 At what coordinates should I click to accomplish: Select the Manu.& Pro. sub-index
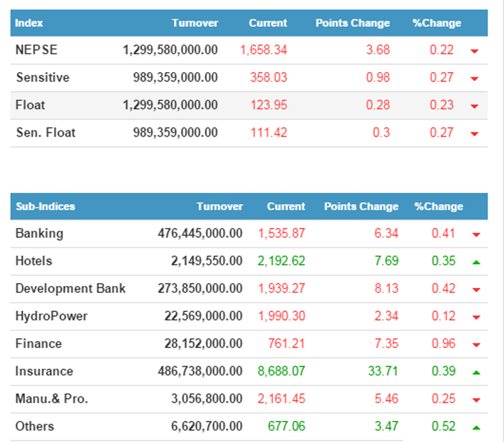(52, 398)
